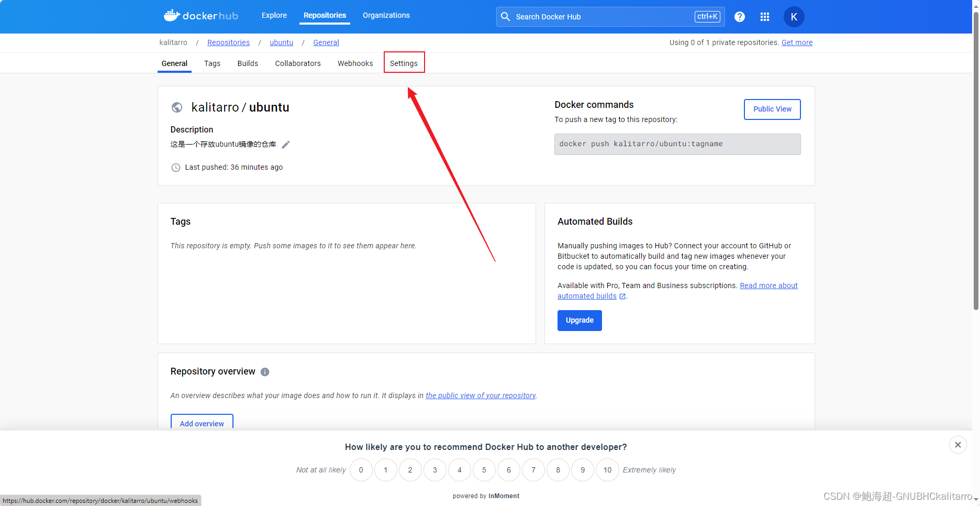Open the Repositories navigation item

point(325,15)
